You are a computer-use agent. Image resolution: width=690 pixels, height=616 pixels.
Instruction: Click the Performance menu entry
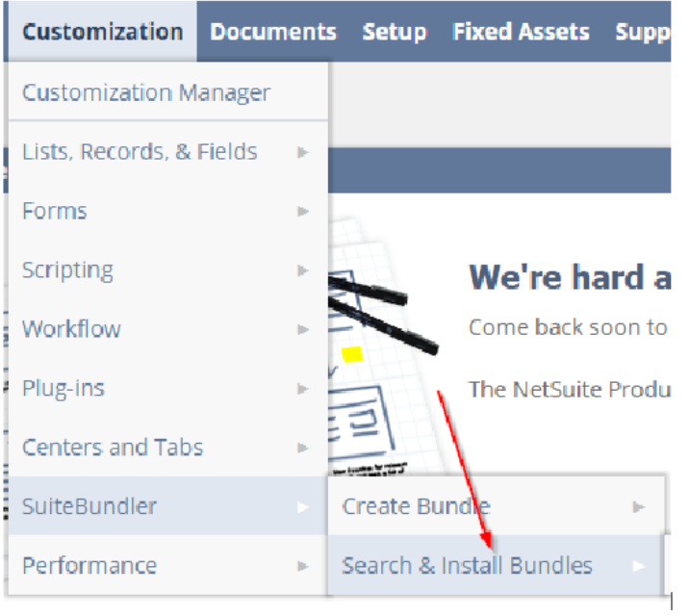89,565
